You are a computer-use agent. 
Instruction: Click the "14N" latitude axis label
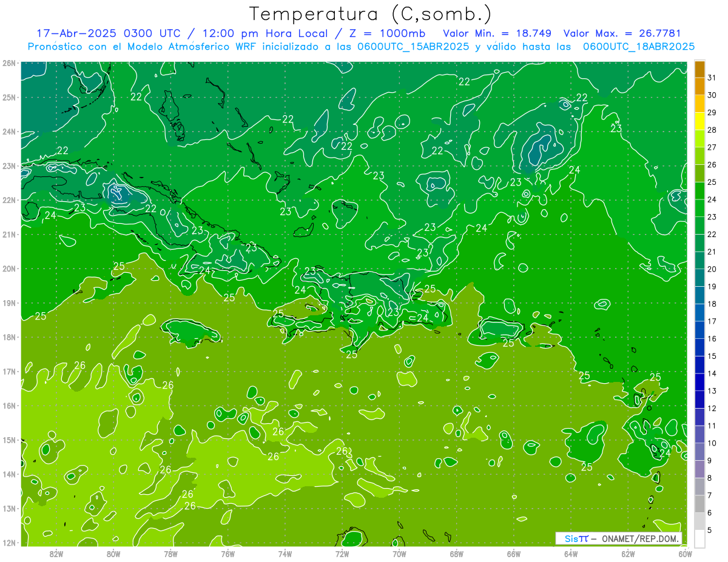pos(8,474)
